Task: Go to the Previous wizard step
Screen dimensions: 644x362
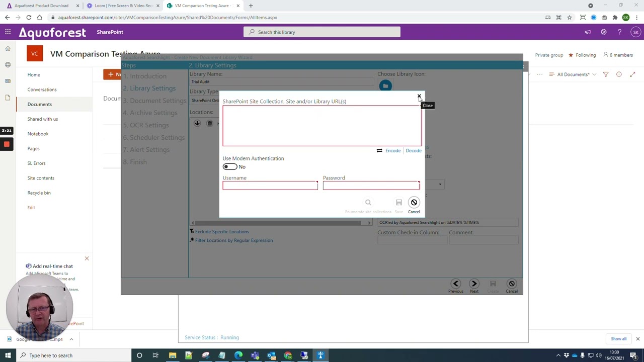Action: (456, 284)
